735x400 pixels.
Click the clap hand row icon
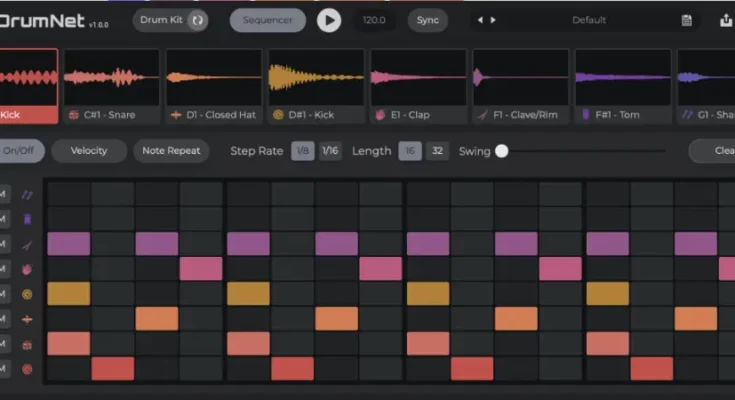(28, 269)
